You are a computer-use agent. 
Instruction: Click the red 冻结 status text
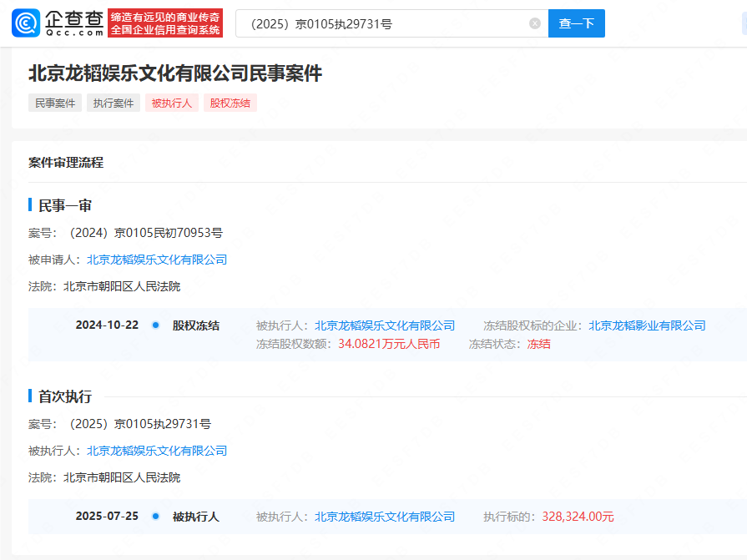click(x=539, y=344)
